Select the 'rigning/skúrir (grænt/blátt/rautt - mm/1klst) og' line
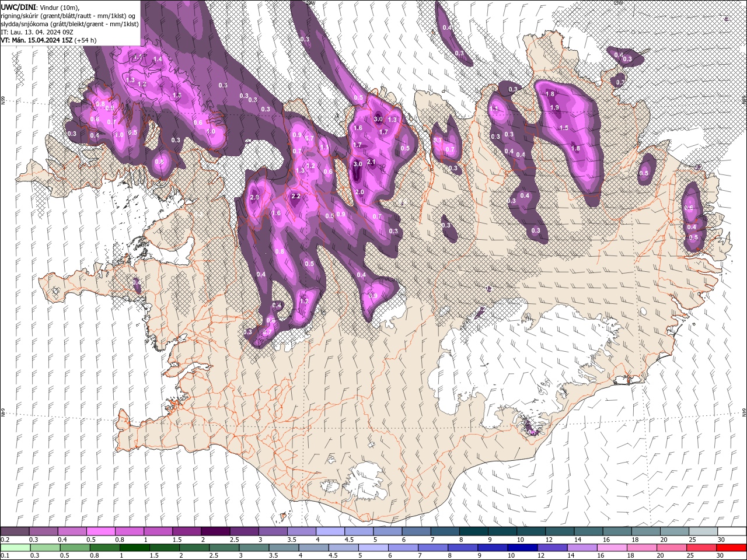The height and width of the screenshot is (560, 747). tap(68, 15)
